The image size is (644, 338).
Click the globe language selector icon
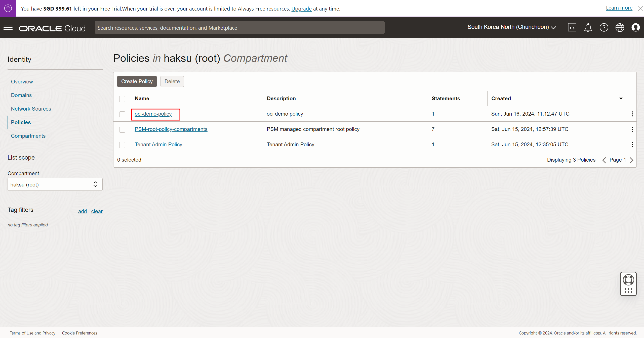click(x=620, y=27)
